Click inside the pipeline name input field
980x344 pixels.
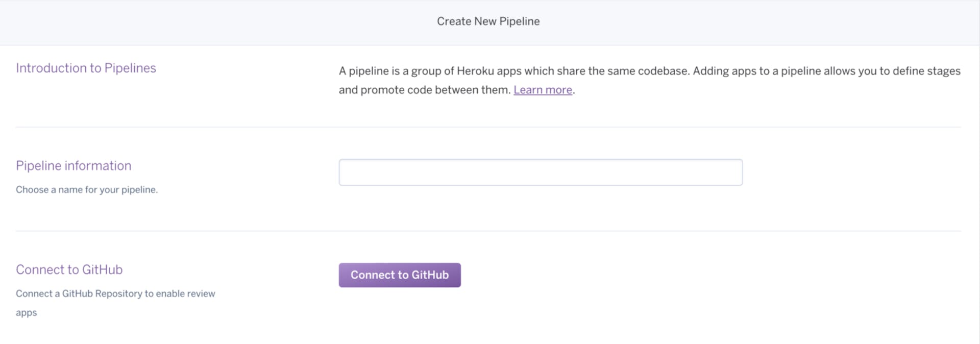pos(540,172)
